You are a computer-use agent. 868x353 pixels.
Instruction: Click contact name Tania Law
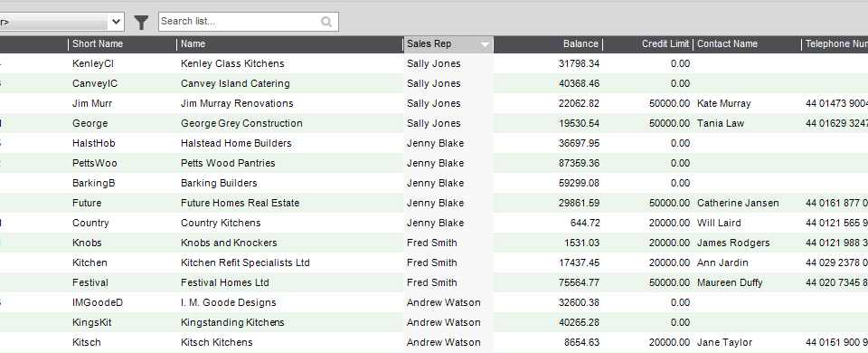(x=721, y=124)
